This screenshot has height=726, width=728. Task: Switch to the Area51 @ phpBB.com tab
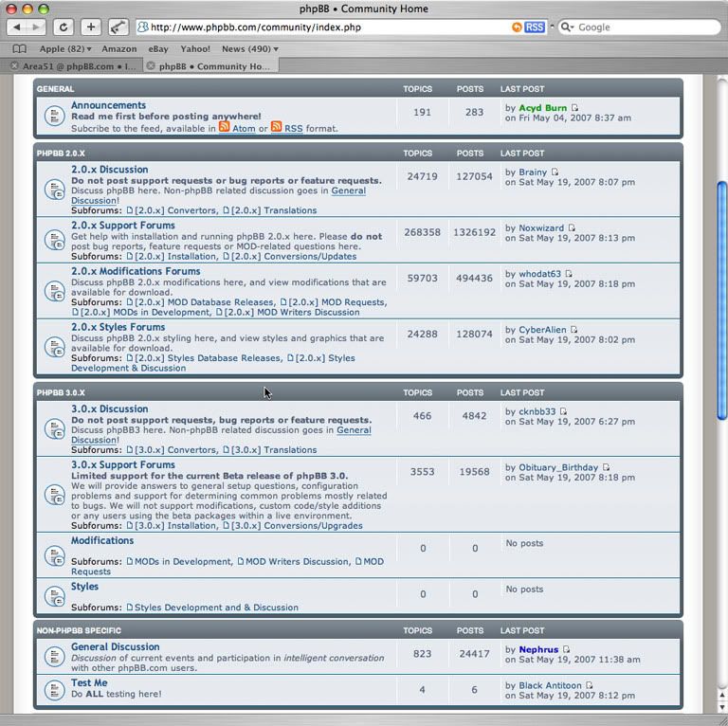point(72,66)
